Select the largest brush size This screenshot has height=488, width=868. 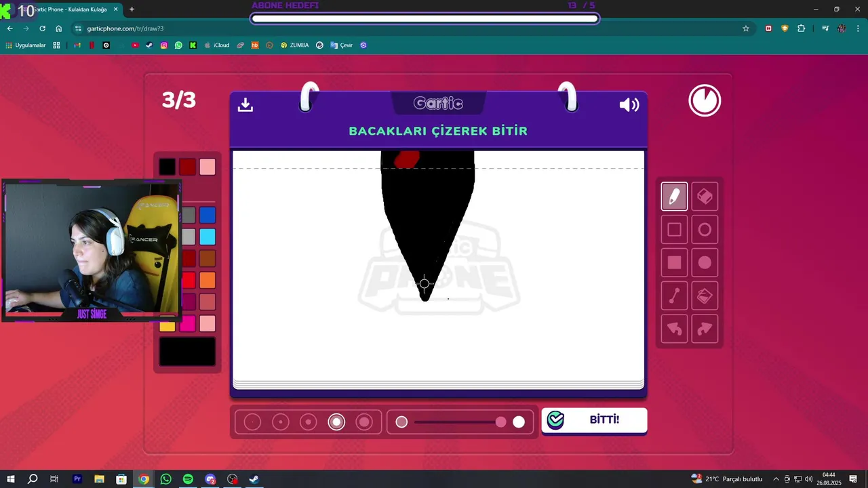pos(364,422)
